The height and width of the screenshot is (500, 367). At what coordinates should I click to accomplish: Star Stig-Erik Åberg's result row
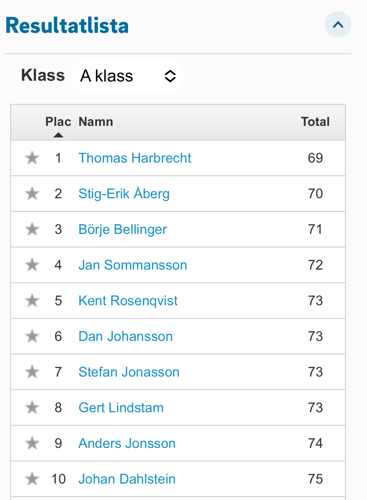pyautogui.click(x=32, y=194)
